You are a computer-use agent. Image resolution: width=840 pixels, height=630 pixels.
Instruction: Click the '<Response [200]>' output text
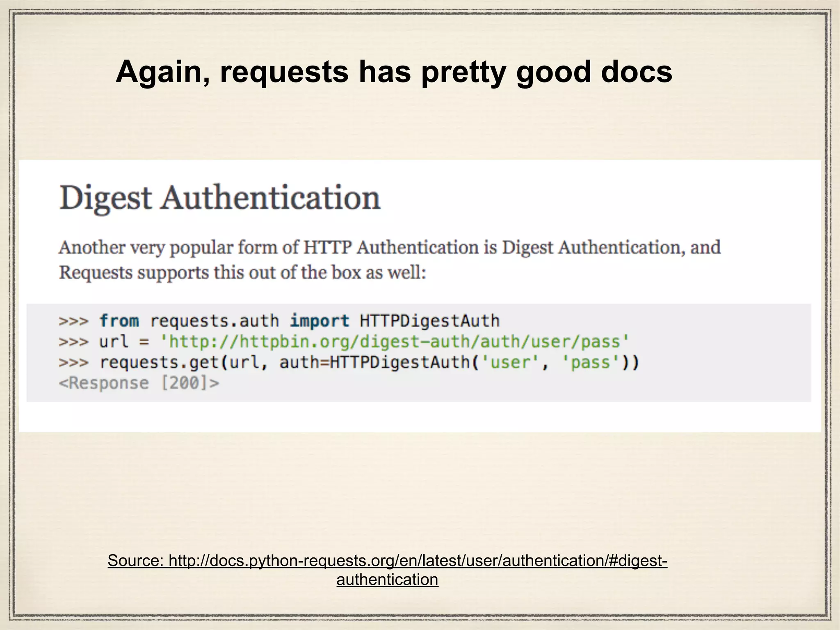tap(139, 383)
